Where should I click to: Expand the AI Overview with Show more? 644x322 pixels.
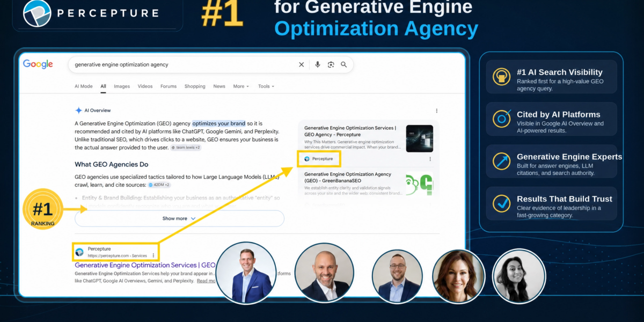tap(179, 218)
